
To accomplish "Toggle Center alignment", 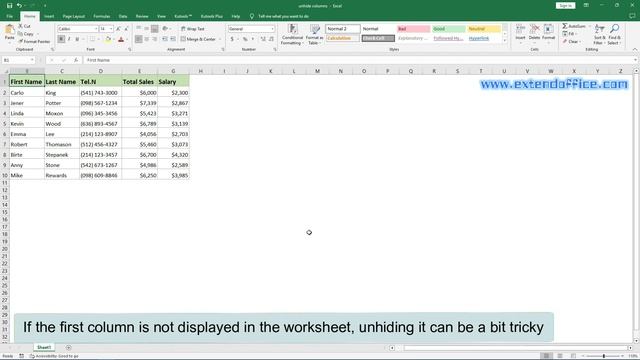I will click(147, 39).
